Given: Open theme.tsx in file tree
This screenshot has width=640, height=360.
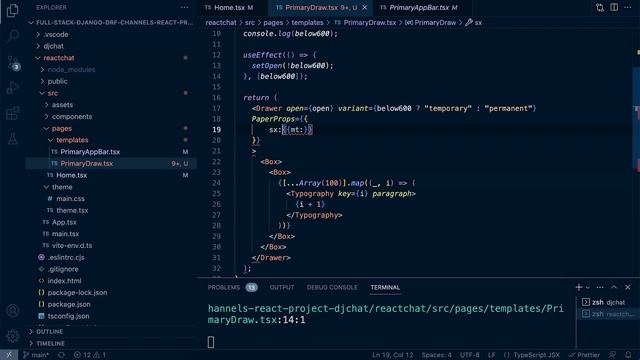Looking at the screenshot, I should (72, 210).
